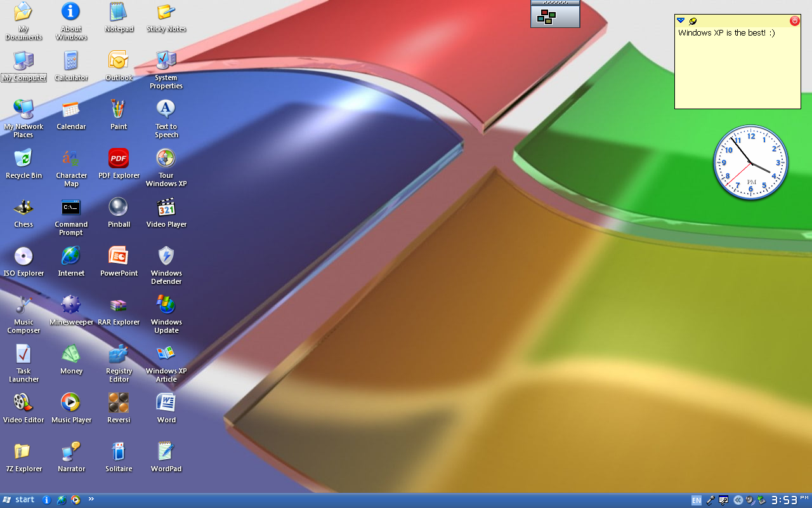Open the Task Launcher icon
812x508 pixels.
tap(23, 363)
